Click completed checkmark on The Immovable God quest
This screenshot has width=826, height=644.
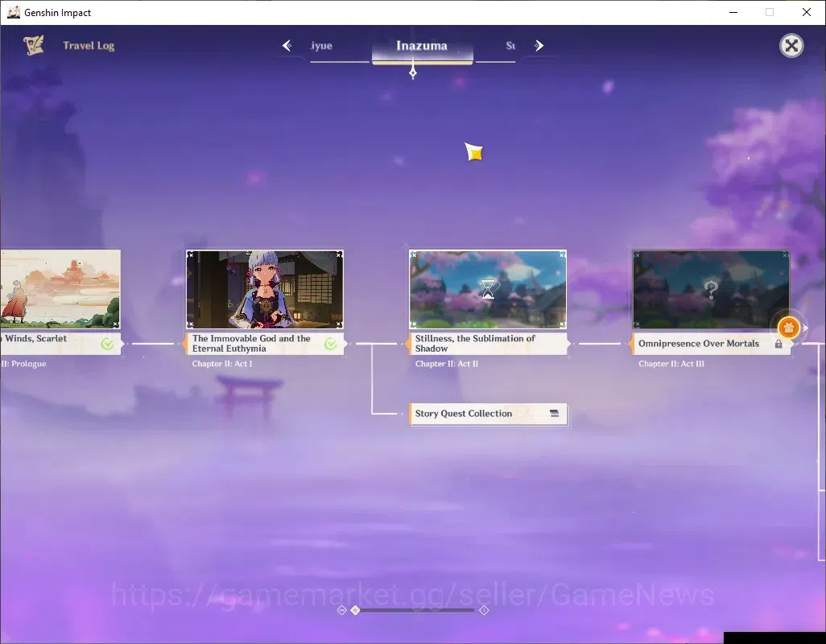pos(331,344)
